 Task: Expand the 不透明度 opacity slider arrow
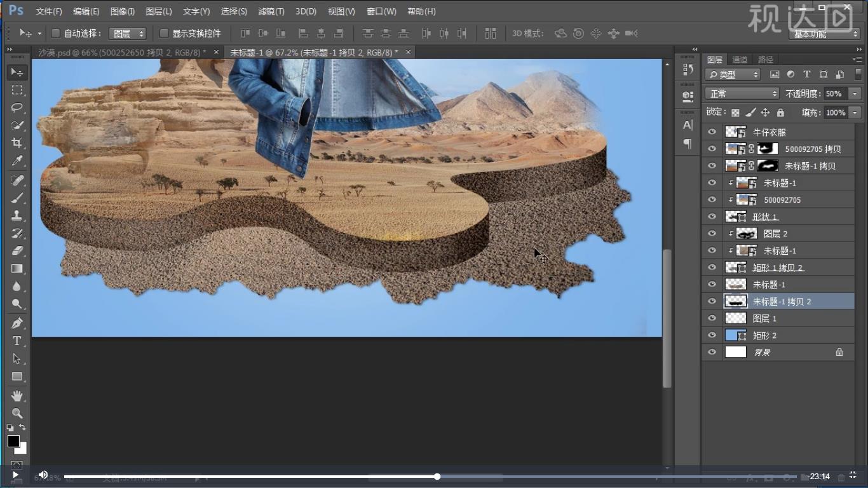[855, 93]
